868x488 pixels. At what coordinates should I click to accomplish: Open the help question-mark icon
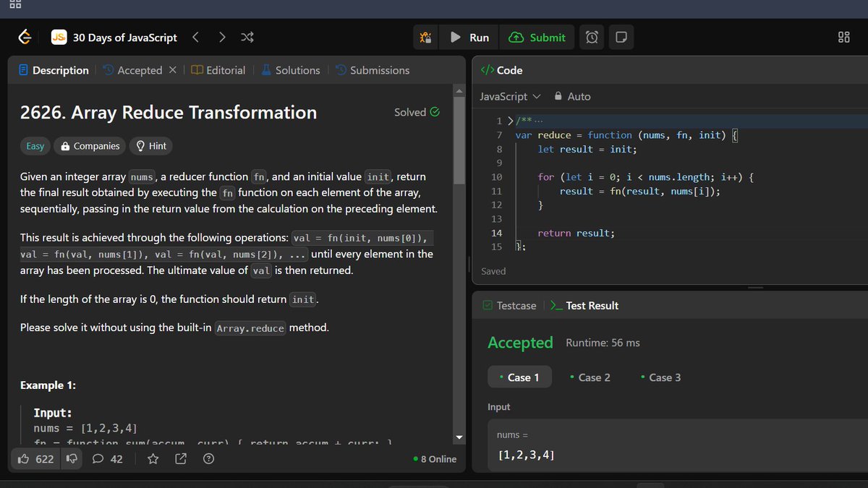tap(208, 459)
